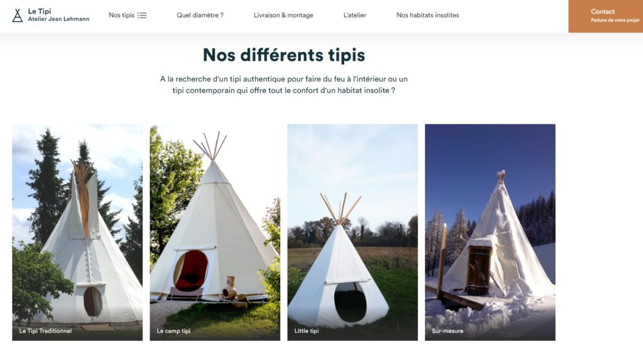This screenshot has height=364, width=643.
Task: Click the Little tipi caption label
Action: click(306, 331)
